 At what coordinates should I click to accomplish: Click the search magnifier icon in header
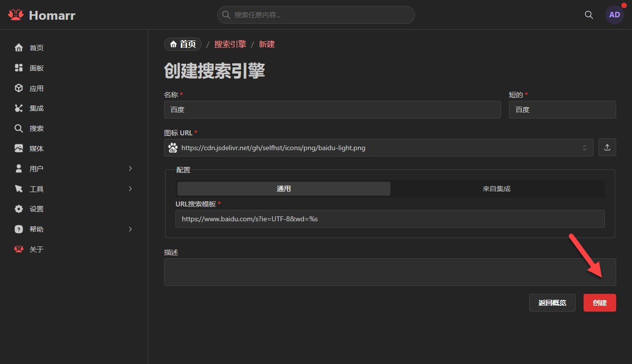[x=589, y=15]
